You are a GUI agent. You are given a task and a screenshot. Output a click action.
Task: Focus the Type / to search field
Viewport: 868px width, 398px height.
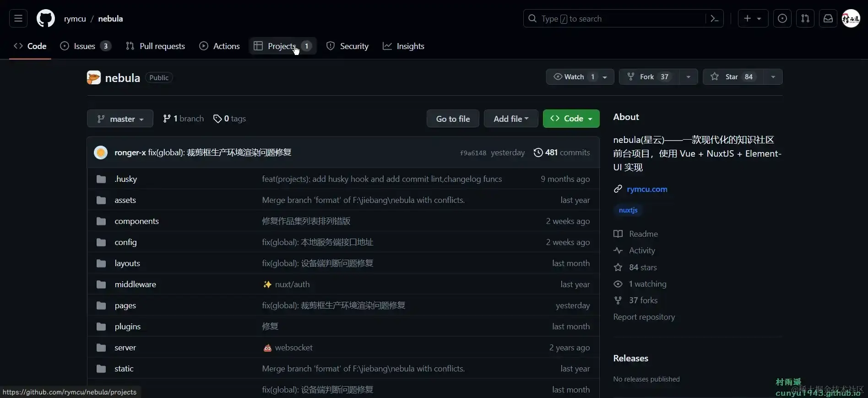point(623,19)
